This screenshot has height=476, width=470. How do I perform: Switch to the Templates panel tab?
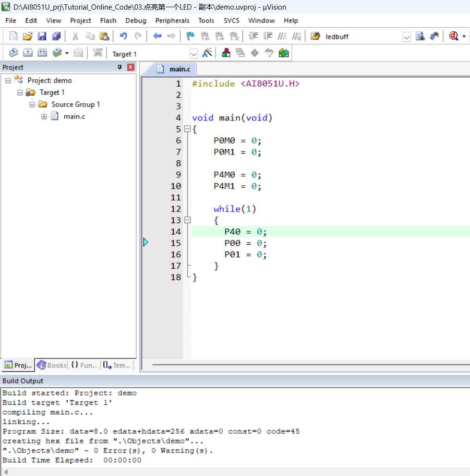[x=117, y=365]
